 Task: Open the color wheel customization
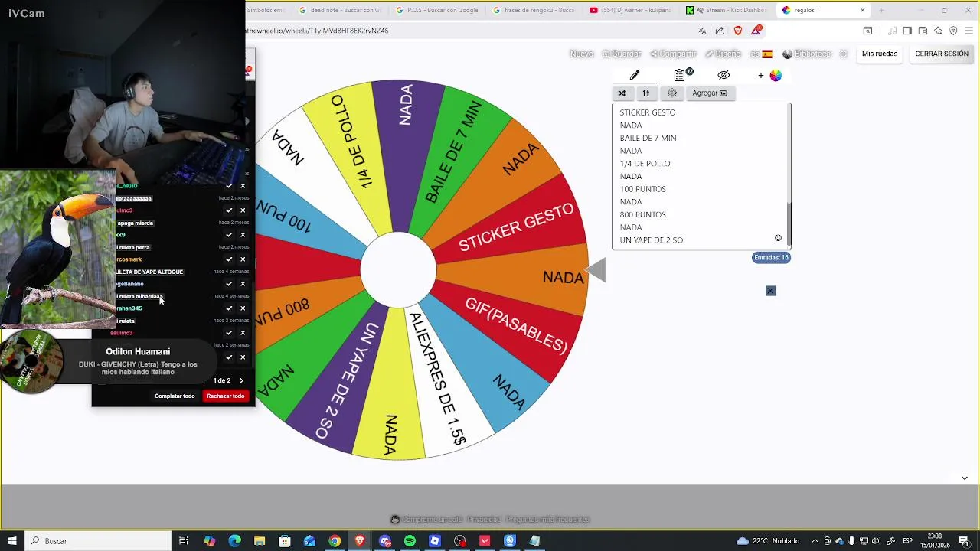coord(776,75)
